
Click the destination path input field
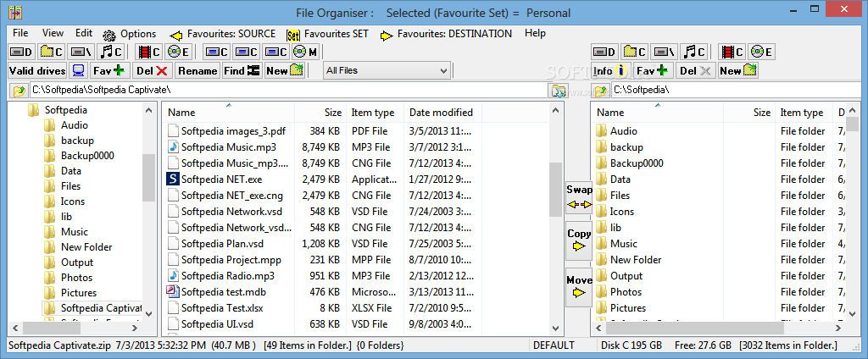click(x=735, y=90)
